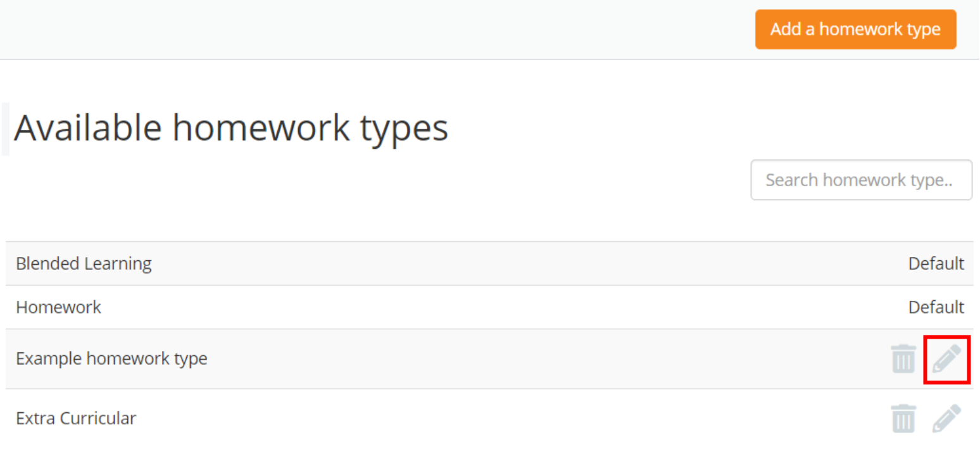This screenshot has height=449, width=980.
Task: Click the Default label on the Homework row
Action: point(936,307)
